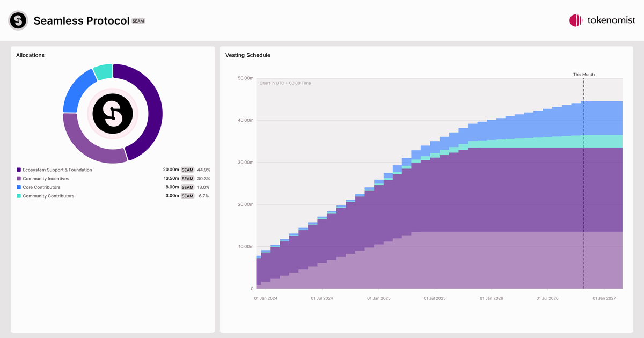Click SEAM badge in Core Contributors row

[187, 187]
